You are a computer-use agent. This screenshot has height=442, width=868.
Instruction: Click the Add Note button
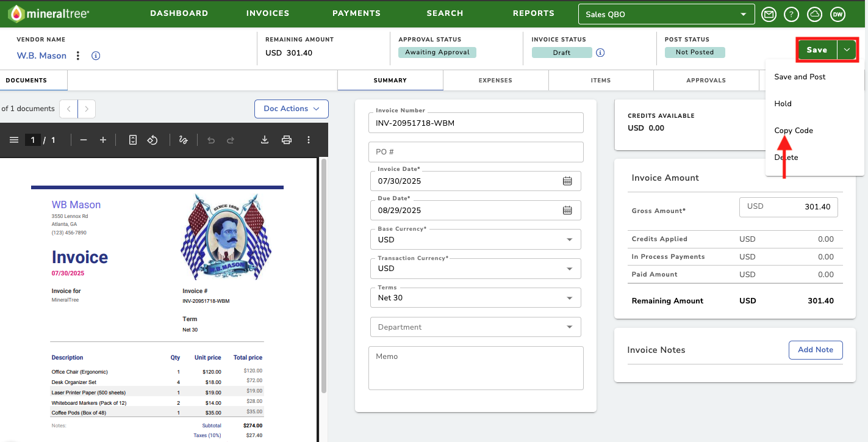(816, 350)
